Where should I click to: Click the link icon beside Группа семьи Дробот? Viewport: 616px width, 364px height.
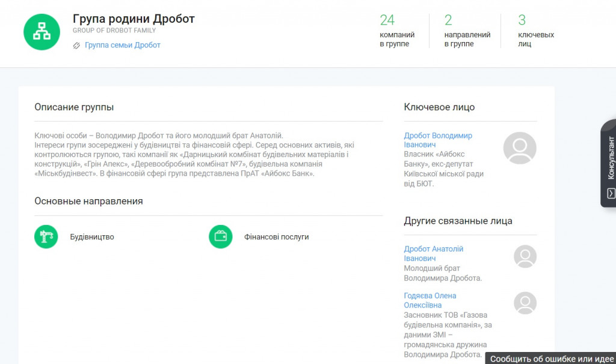[76, 45]
